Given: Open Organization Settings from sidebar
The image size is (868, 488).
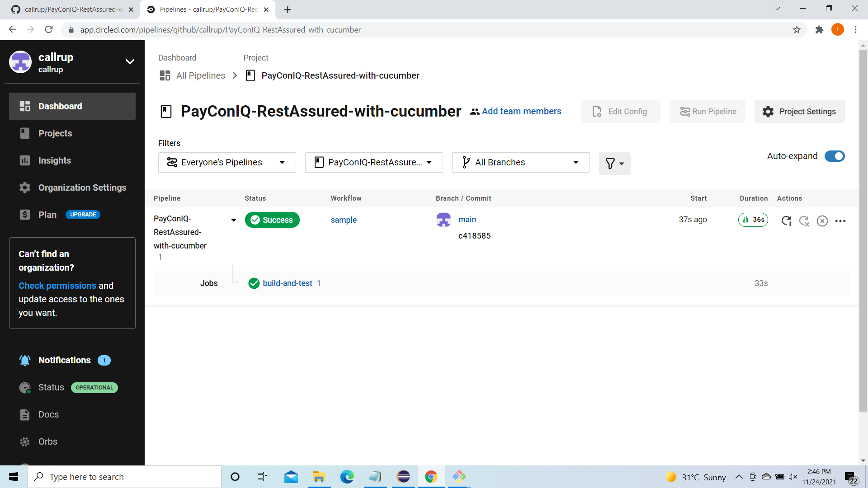Looking at the screenshot, I should (82, 188).
